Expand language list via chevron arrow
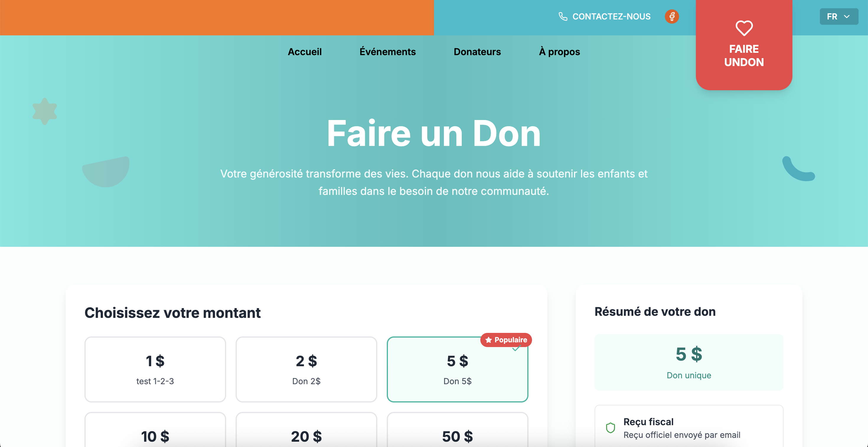 (847, 17)
